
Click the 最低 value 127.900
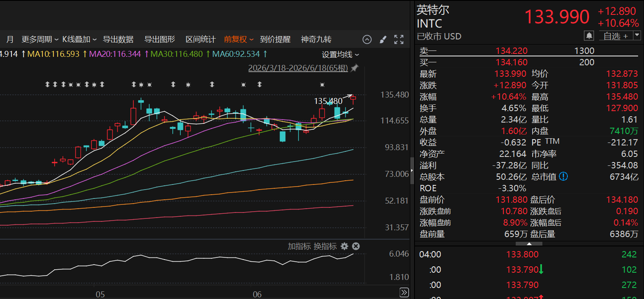point(622,108)
